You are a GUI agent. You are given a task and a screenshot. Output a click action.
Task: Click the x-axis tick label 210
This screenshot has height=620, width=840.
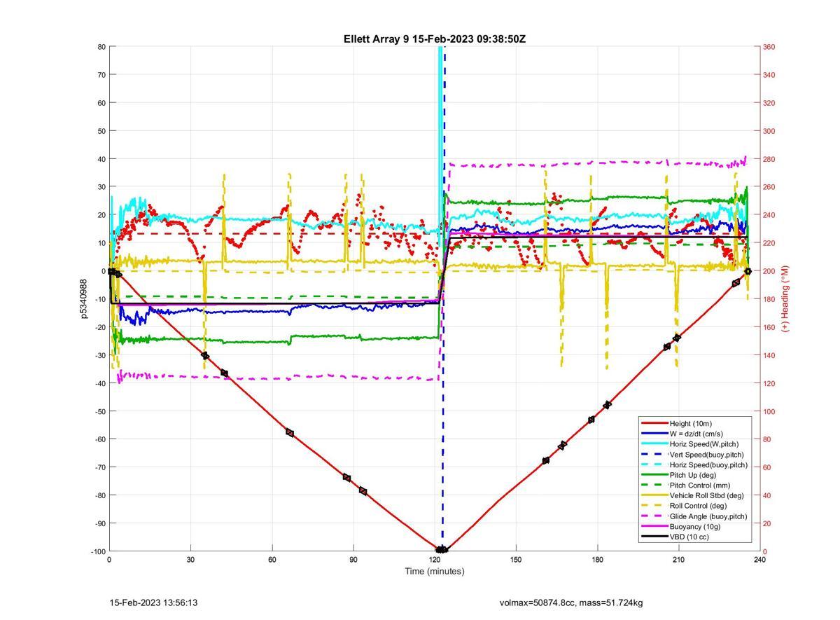coord(678,560)
